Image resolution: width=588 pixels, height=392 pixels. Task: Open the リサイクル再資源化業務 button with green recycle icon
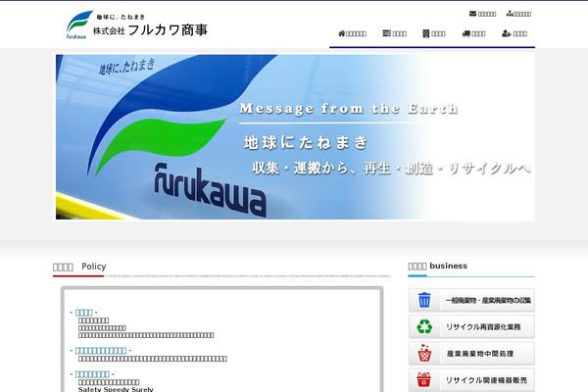coord(471,326)
